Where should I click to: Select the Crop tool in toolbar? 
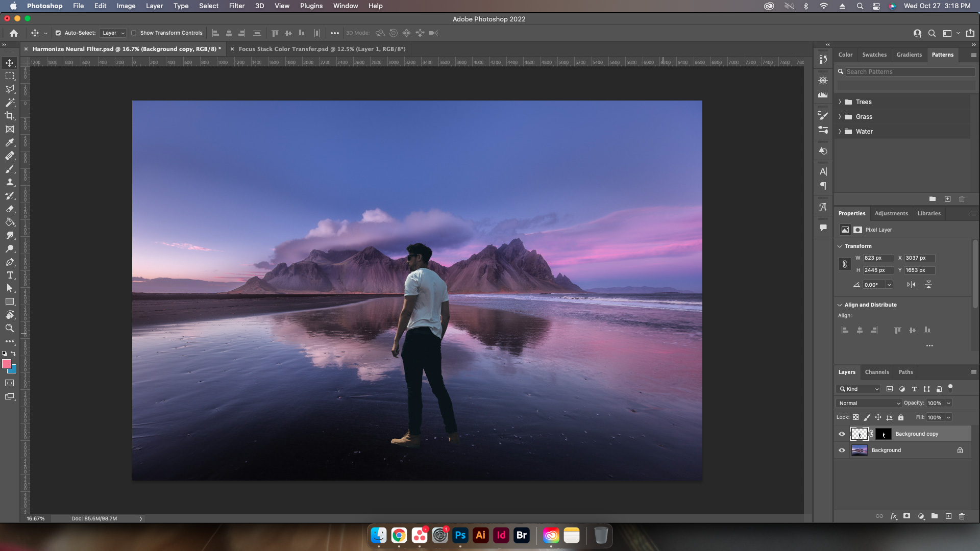[x=9, y=116]
